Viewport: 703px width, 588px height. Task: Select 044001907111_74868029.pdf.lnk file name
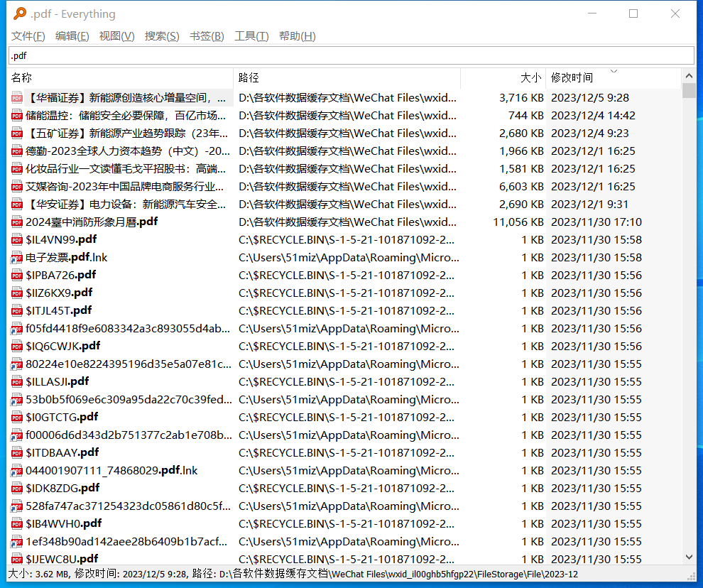[111, 471]
